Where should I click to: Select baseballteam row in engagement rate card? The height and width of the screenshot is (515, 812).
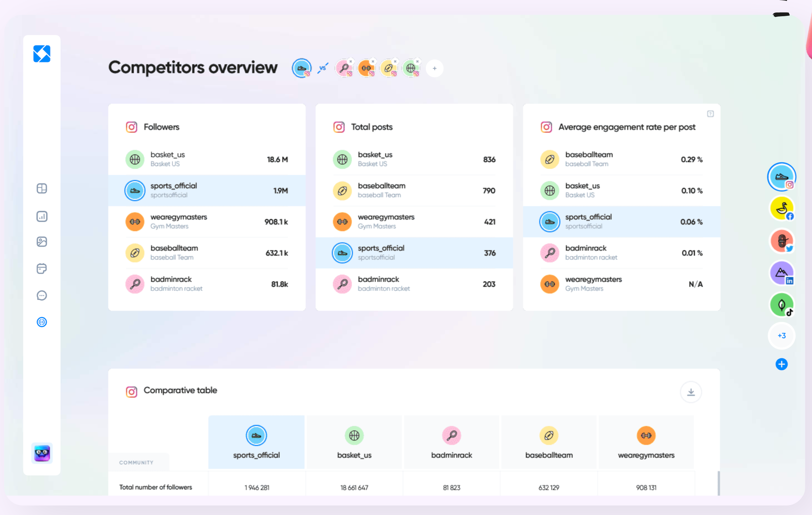[622, 159]
